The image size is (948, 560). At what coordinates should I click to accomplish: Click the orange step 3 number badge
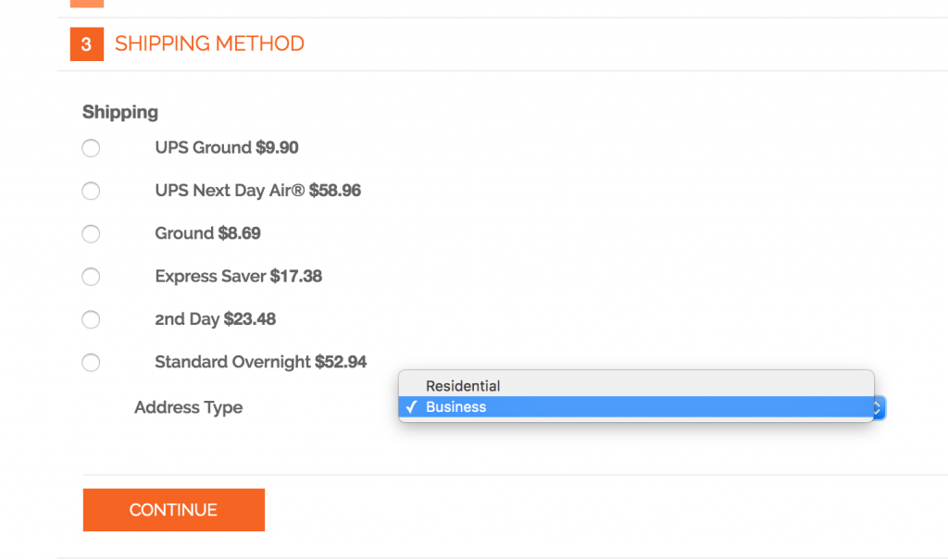[86, 44]
